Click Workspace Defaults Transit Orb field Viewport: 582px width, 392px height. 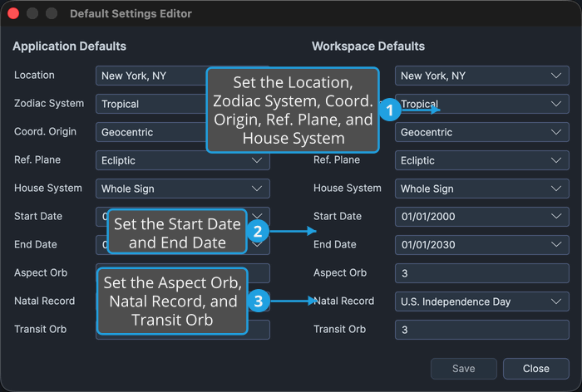pos(481,330)
